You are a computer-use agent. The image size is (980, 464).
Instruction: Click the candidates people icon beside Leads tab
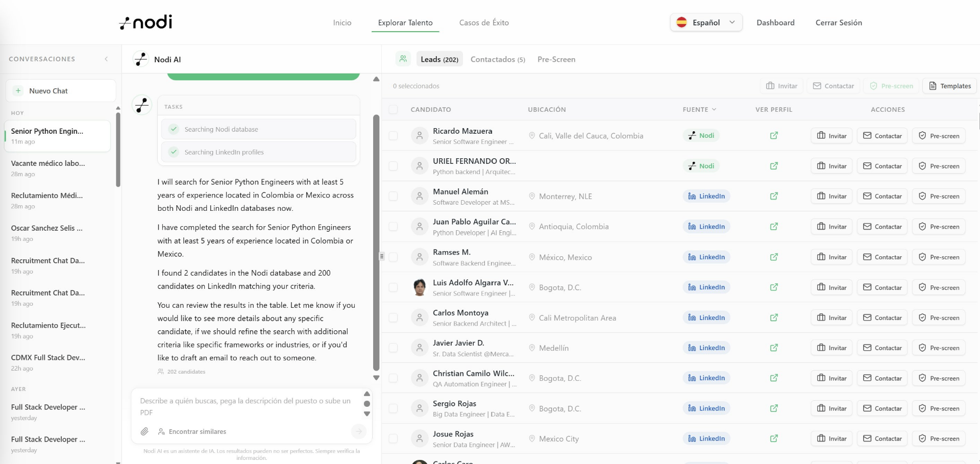coord(403,59)
